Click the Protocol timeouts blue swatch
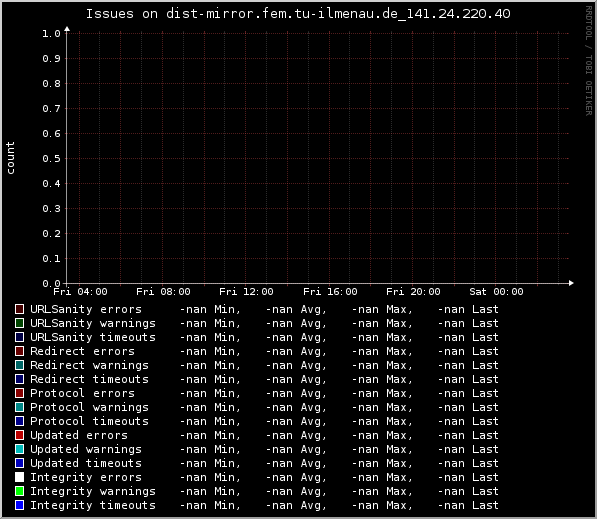597x519 pixels. [19, 421]
